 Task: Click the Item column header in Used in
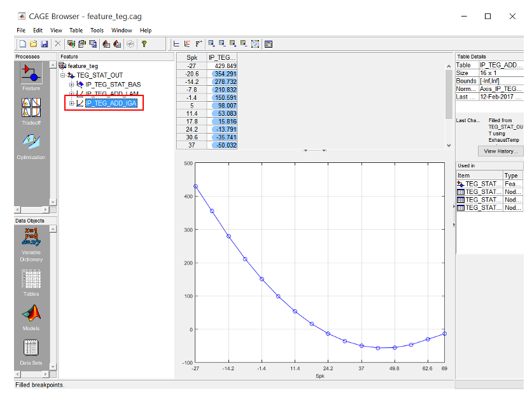pyautogui.click(x=479, y=176)
